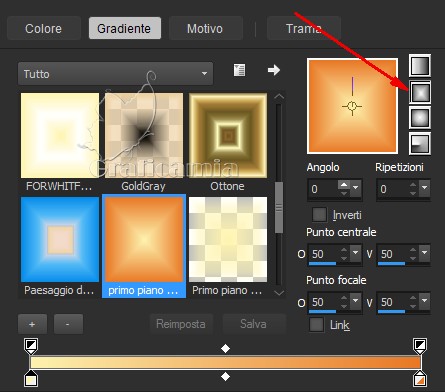Image resolution: width=445 pixels, height=392 pixels.
Task: Switch to the Colore tab
Action: pos(44,28)
